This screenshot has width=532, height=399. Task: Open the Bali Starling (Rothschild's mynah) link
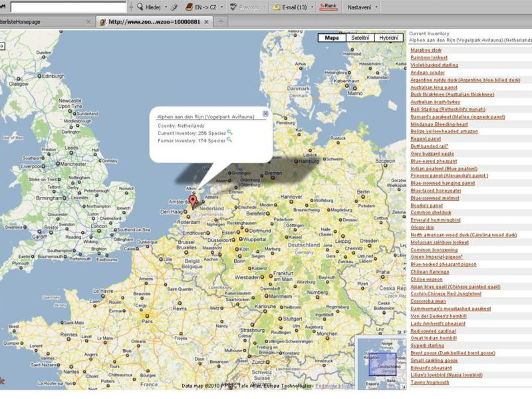pyautogui.click(x=448, y=109)
